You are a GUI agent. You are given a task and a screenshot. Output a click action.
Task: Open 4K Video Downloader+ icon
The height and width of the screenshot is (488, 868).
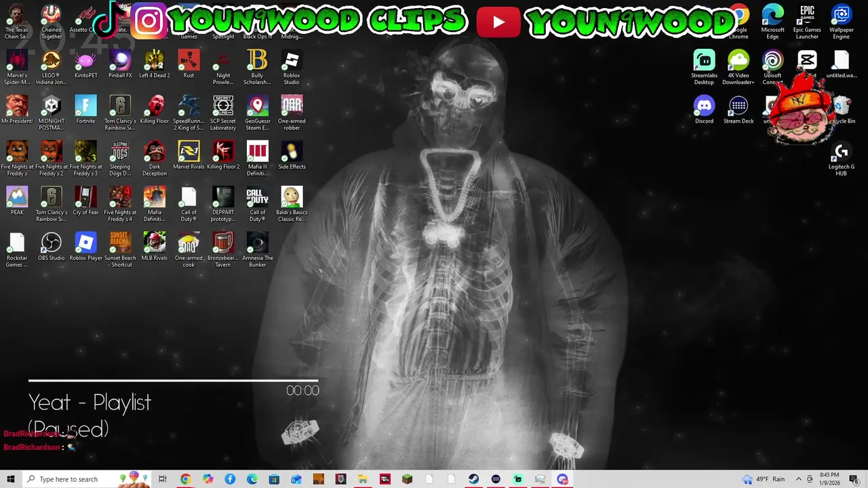pos(738,68)
